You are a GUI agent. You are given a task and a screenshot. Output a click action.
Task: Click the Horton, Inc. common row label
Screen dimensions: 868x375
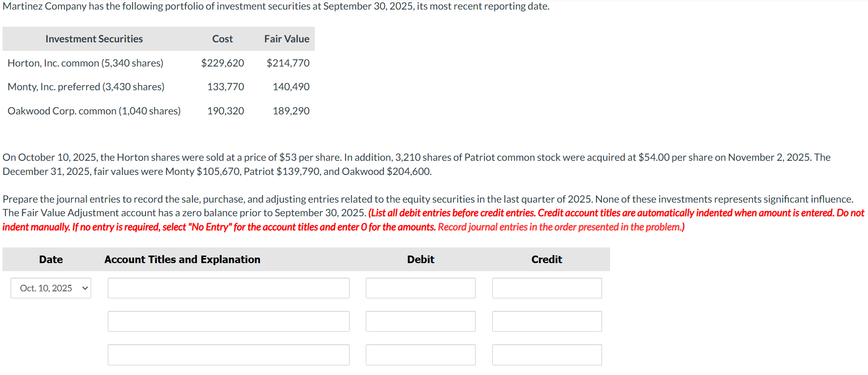click(86, 63)
